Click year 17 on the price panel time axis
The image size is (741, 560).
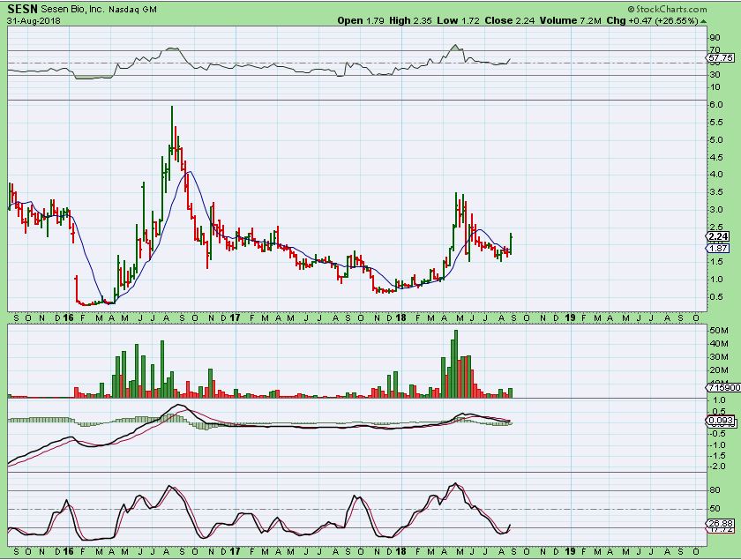coord(235,317)
